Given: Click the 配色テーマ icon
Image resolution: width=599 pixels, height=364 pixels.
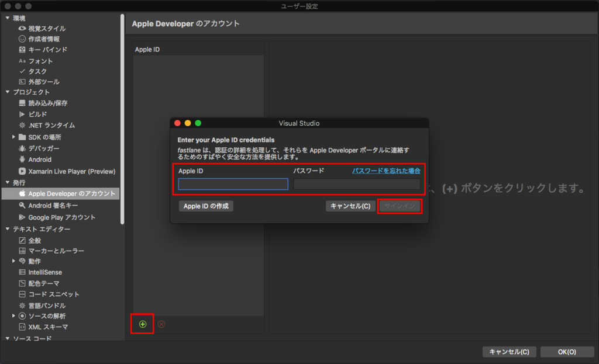Looking at the screenshot, I should (x=22, y=283).
